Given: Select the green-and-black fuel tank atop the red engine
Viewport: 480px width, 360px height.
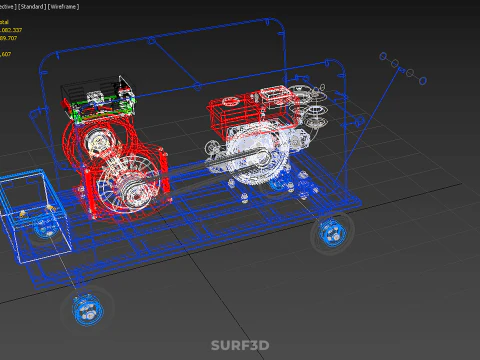Looking at the screenshot, I should (98, 99).
